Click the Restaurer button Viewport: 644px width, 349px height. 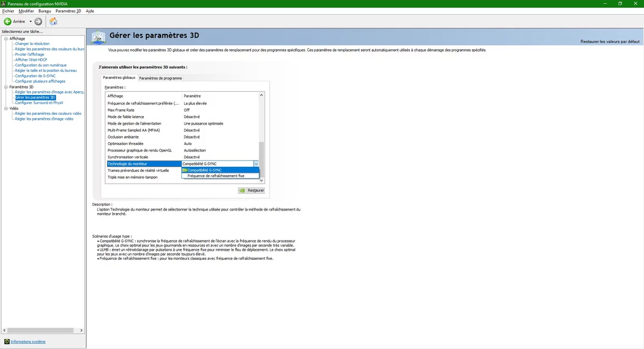click(251, 190)
